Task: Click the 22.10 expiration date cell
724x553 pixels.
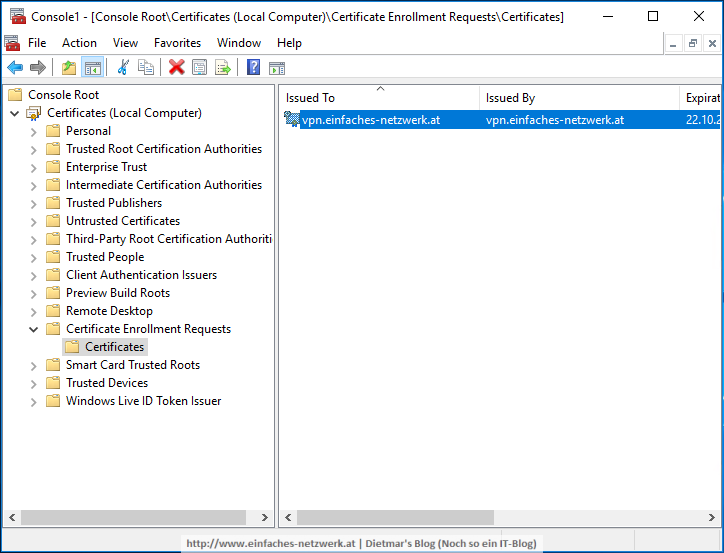Action: point(702,120)
